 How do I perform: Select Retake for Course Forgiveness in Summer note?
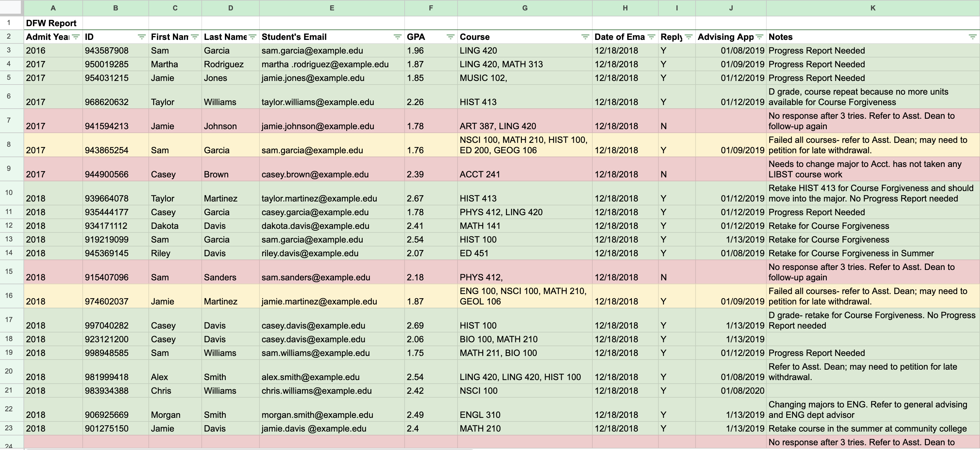(x=873, y=253)
